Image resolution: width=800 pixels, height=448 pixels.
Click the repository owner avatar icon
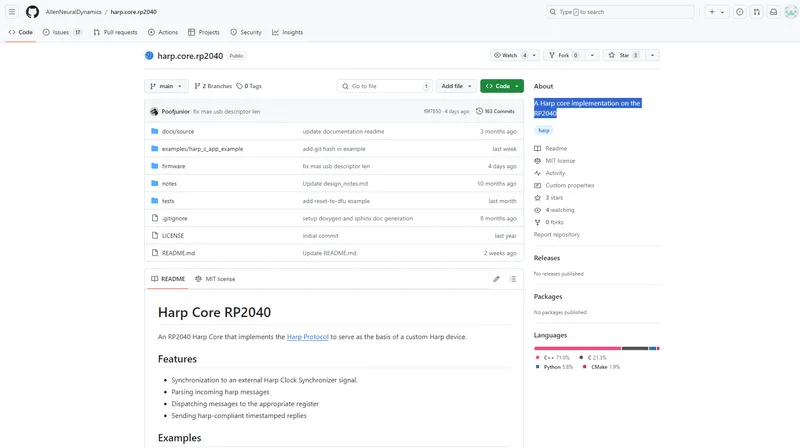click(x=148, y=56)
